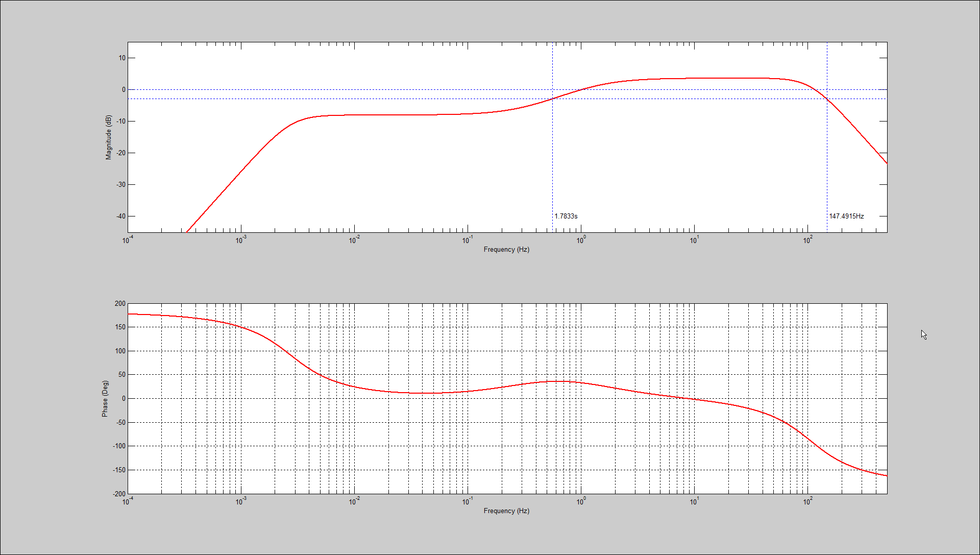
Task: Click the Frequency (Hz) label under magnitude plot
Action: tap(506, 250)
